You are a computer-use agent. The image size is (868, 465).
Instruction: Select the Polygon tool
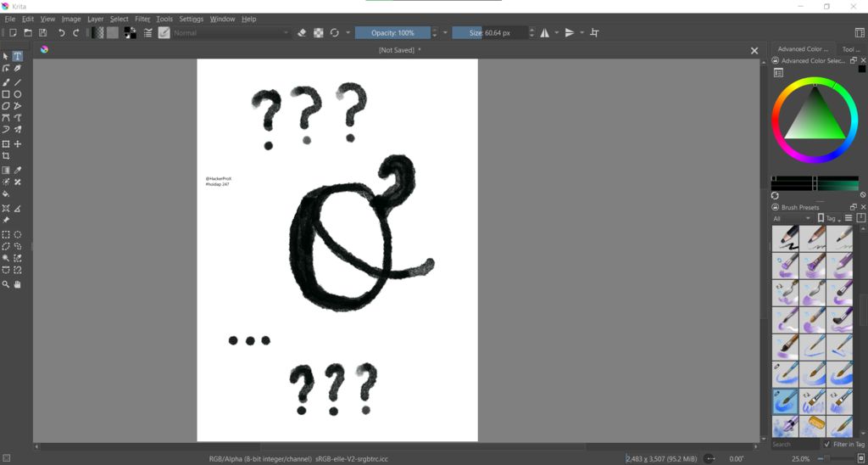tap(6, 106)
